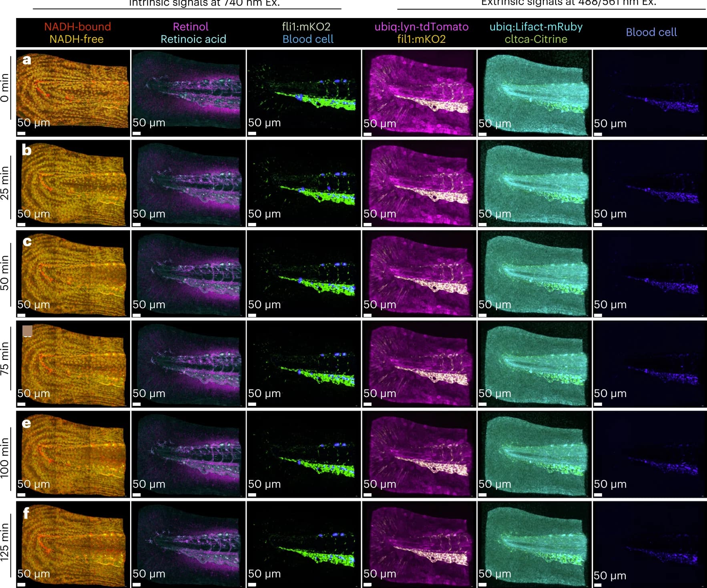Click the 'fli1:mKO2' header label
The image size is (707, 588).
[x=306, y=26]
